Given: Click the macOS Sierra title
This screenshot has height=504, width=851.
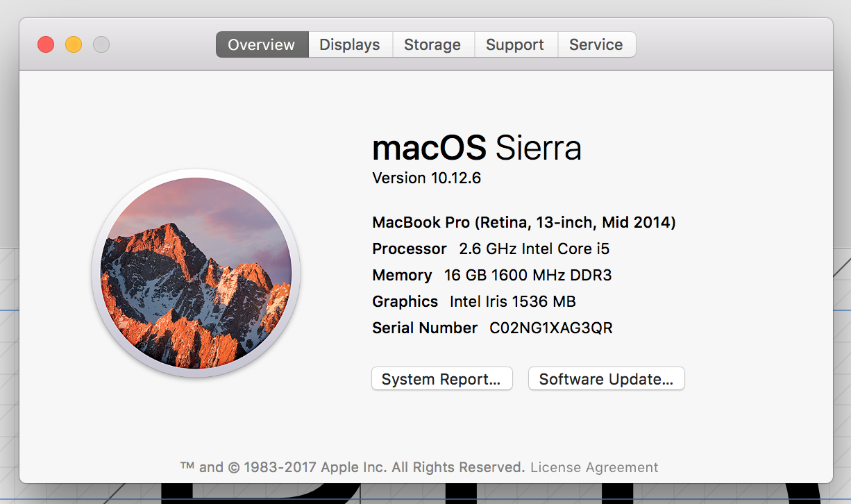Looking at the screenshot, I should tap(477, 148).
